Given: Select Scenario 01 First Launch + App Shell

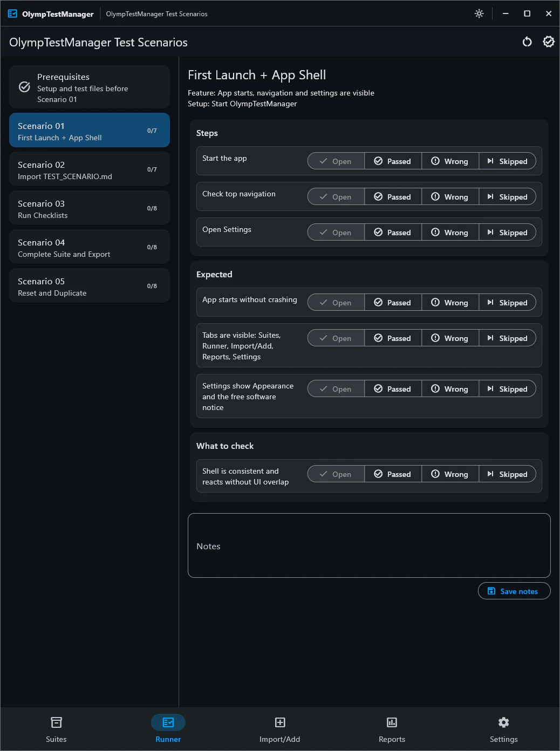Looking at the screenshot, I should pos(90,130).
